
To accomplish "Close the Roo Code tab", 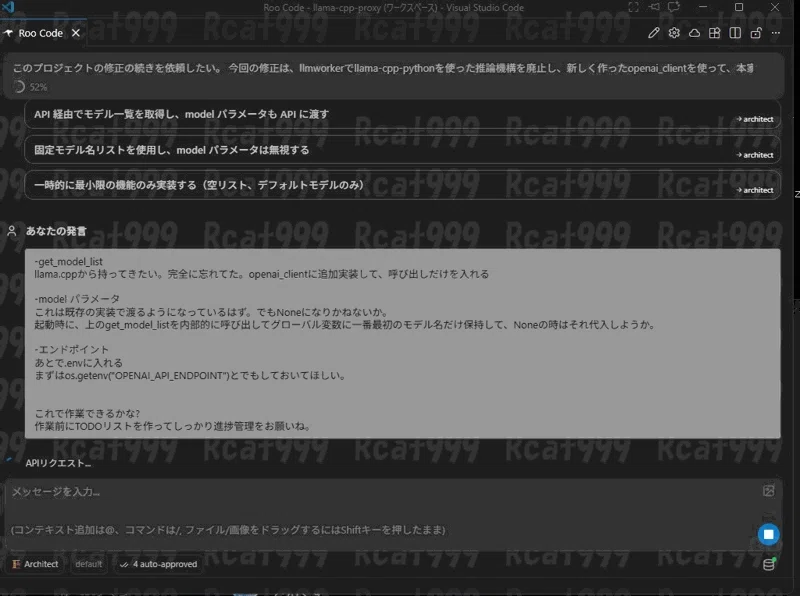I will click(76, 33).
